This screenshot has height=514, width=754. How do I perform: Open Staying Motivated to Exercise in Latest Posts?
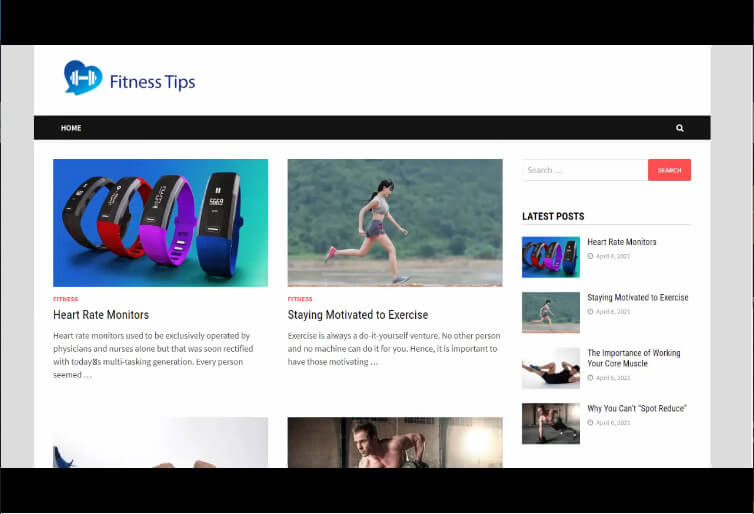point(638,298)
